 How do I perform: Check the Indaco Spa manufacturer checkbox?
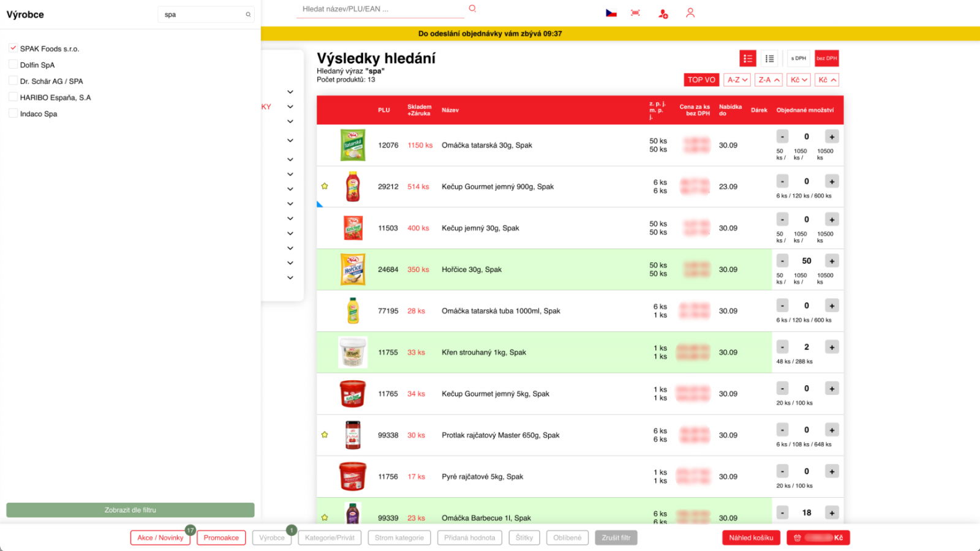(13, 113)
